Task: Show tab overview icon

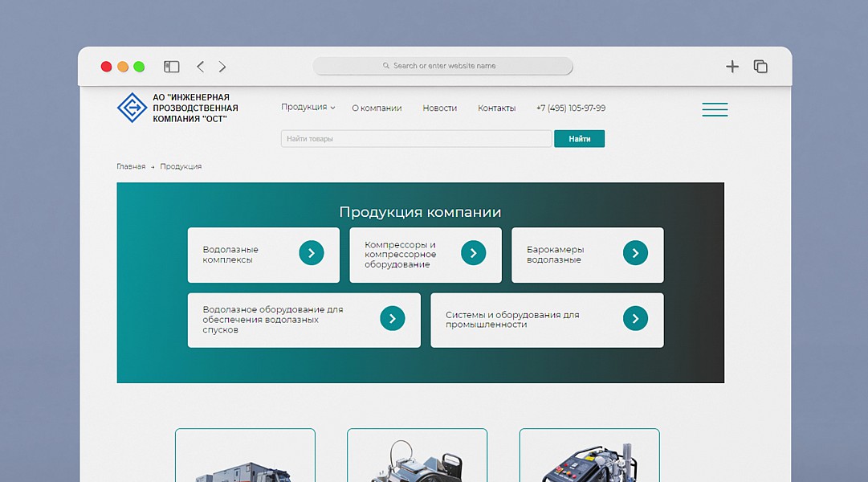Action: tap(760, 67)
